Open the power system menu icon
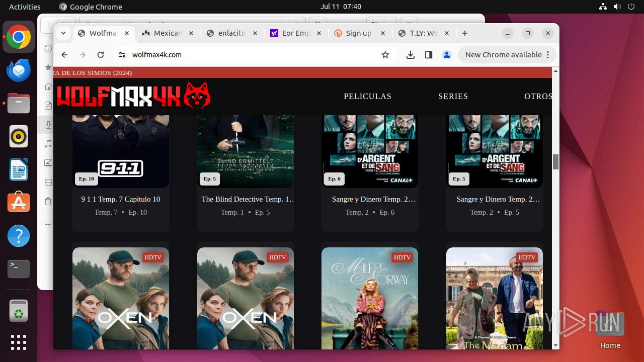Screen dimensions: 644x362 pyautogui.click(x=631, y=7)
